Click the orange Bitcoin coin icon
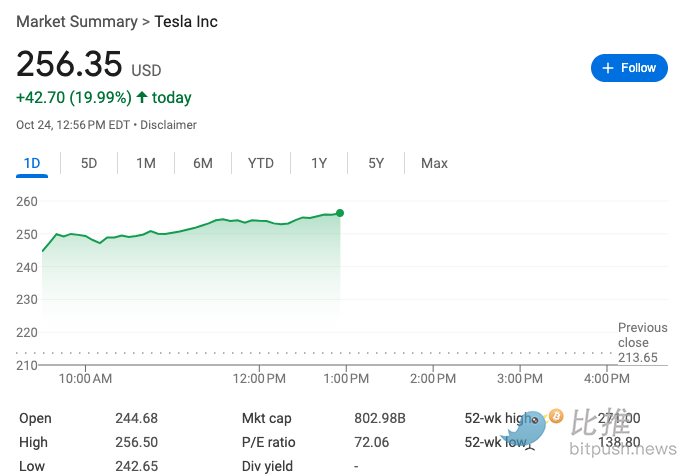The width and height of the screenshot is (697, 476). tap(555, 416)
